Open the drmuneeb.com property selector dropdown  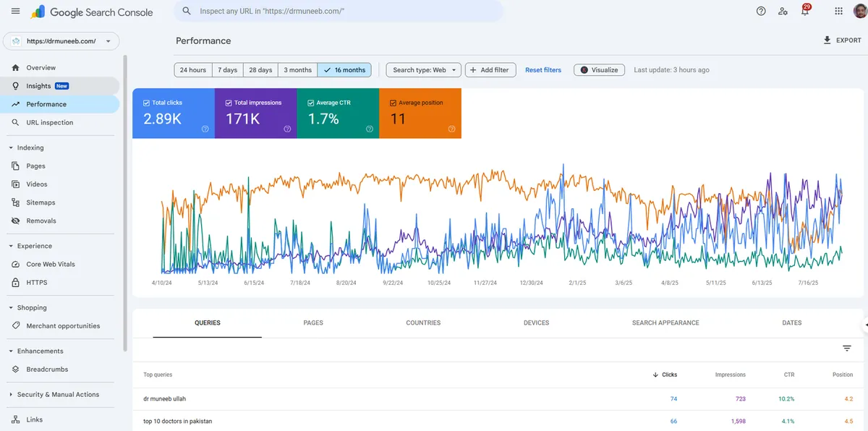point(61,41)
